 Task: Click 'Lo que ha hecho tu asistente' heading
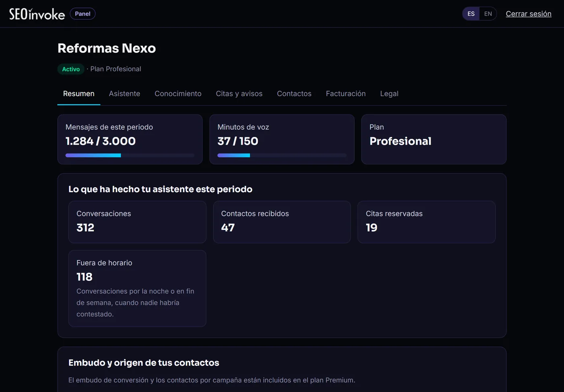160,189
